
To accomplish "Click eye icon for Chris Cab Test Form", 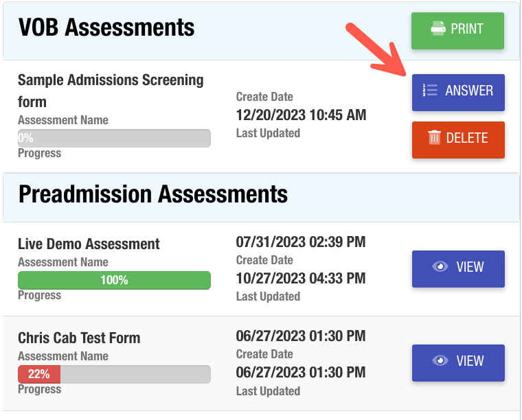I will (440, 361).
